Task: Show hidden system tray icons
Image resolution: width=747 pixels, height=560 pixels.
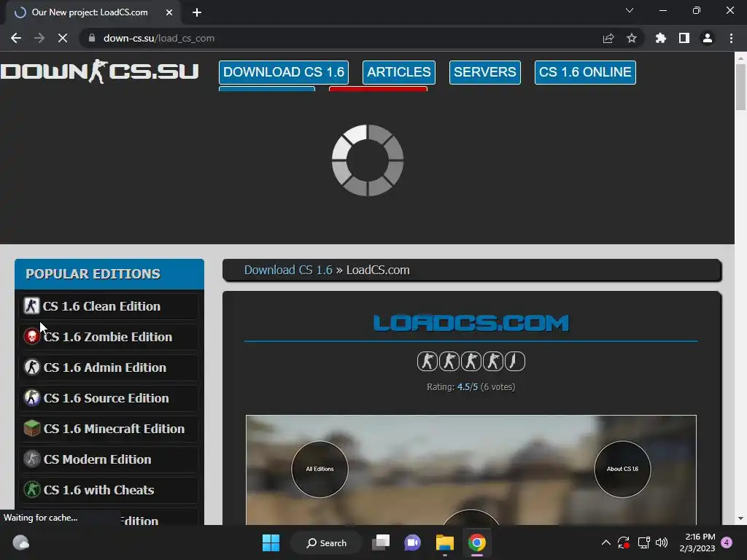Action: coord(606,542)
